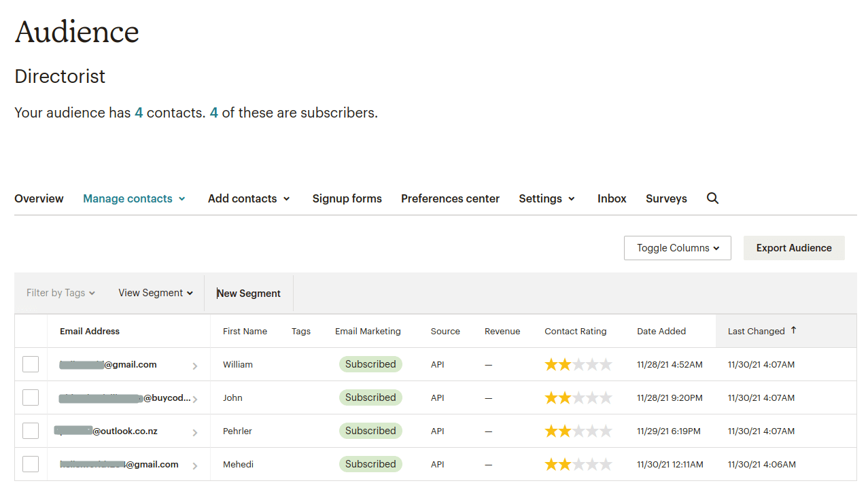Image resolution: width=868 pixels, height=496 pixels.
Task: Click Mehedi's contact rating stars
Action: (578, 465)
